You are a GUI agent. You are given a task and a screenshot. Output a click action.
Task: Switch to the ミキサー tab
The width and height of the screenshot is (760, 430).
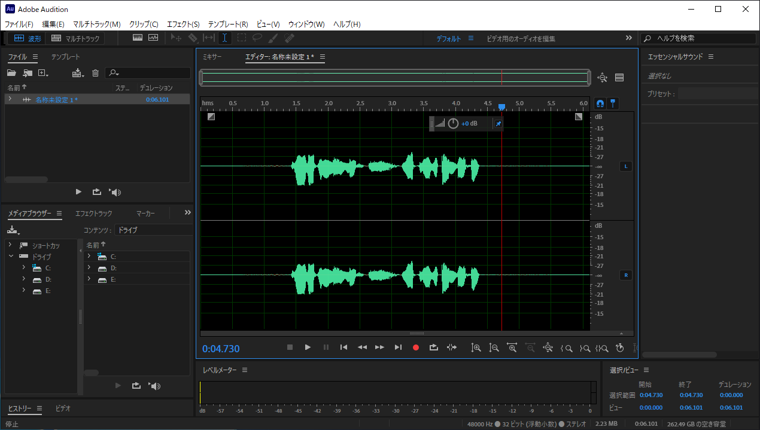(x=212, y=57)
